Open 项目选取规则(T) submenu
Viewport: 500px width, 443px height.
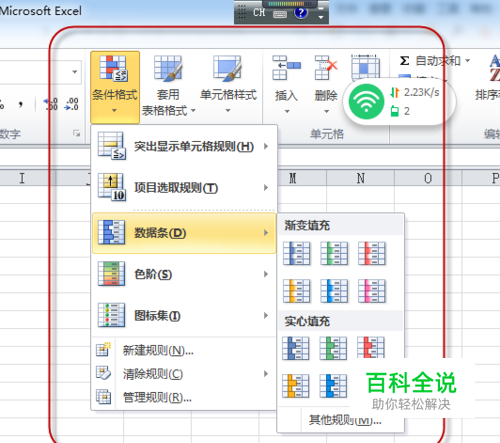coord(184,188)
